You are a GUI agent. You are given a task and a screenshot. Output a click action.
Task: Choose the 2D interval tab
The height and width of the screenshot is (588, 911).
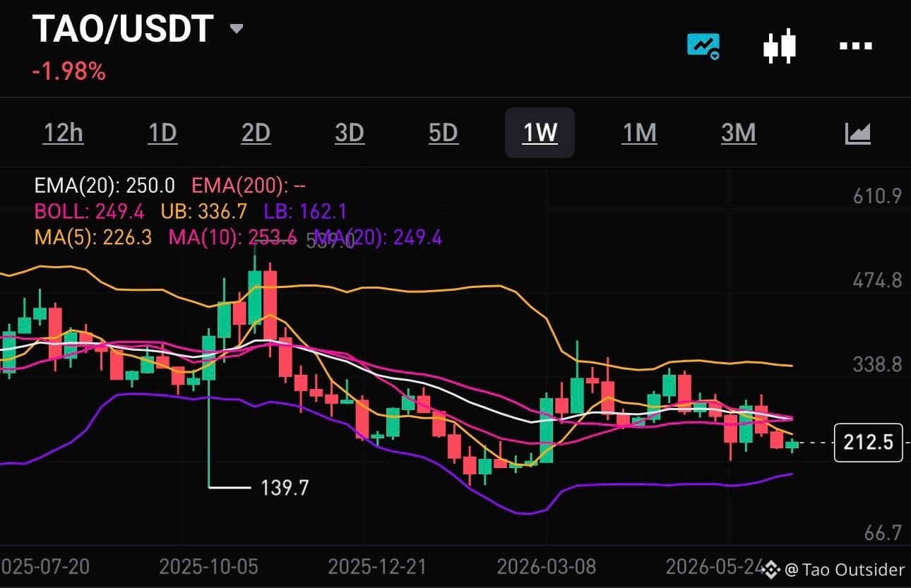256,133
